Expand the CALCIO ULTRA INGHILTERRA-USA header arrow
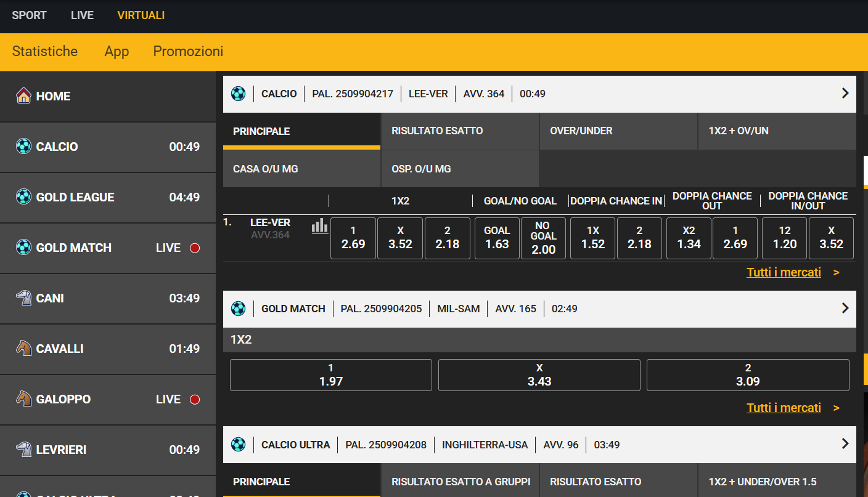The image size is (868, 497). (x=845, y=443)
